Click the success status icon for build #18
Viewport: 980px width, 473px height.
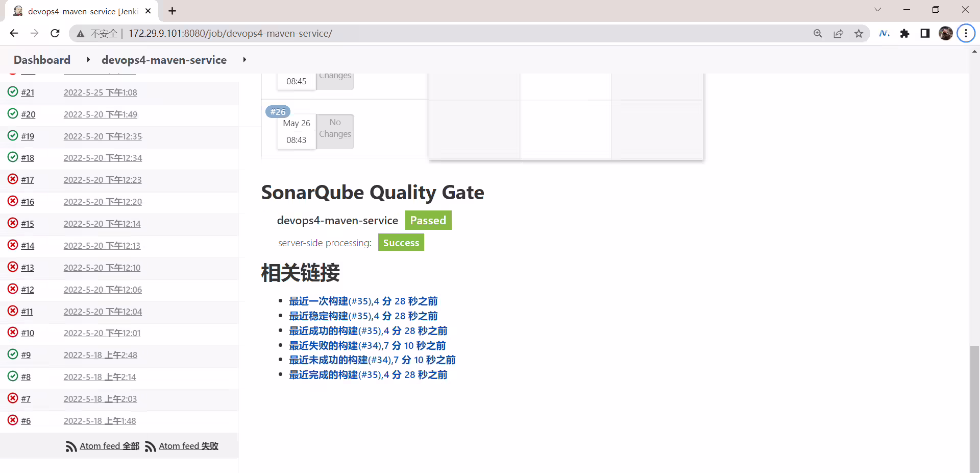(x=13, y=157)
